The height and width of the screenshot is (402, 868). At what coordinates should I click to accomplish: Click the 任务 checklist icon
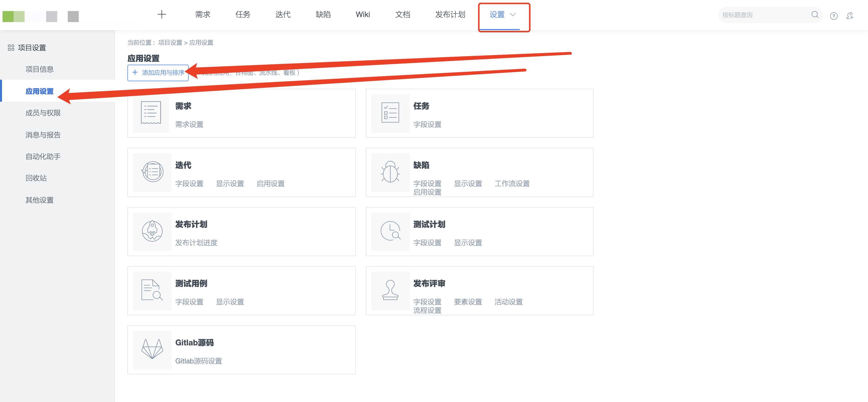coord(390,113)
